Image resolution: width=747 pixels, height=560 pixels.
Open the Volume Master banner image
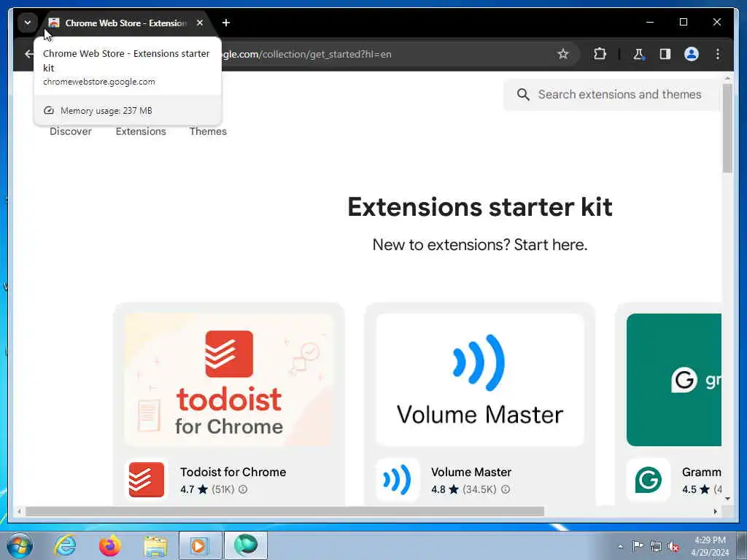(480, 379)
